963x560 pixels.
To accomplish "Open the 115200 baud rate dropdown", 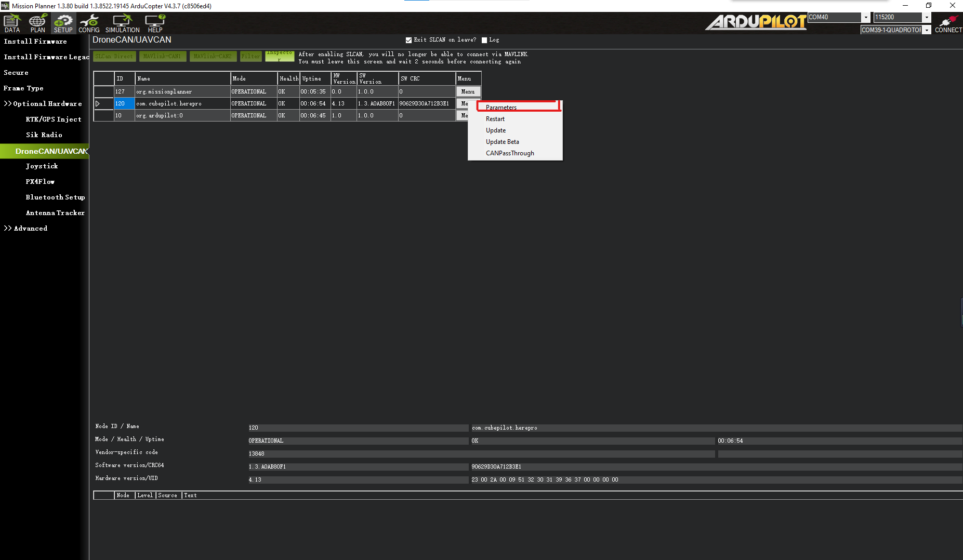I will (x=926, y=17).
